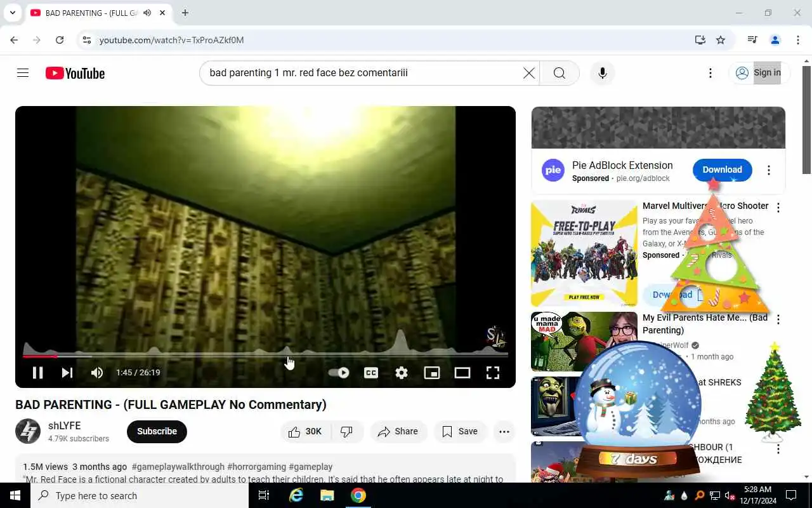This screenshot has width=812, height=508.
Task: Toggle closed captions
Action: [371, 373]
